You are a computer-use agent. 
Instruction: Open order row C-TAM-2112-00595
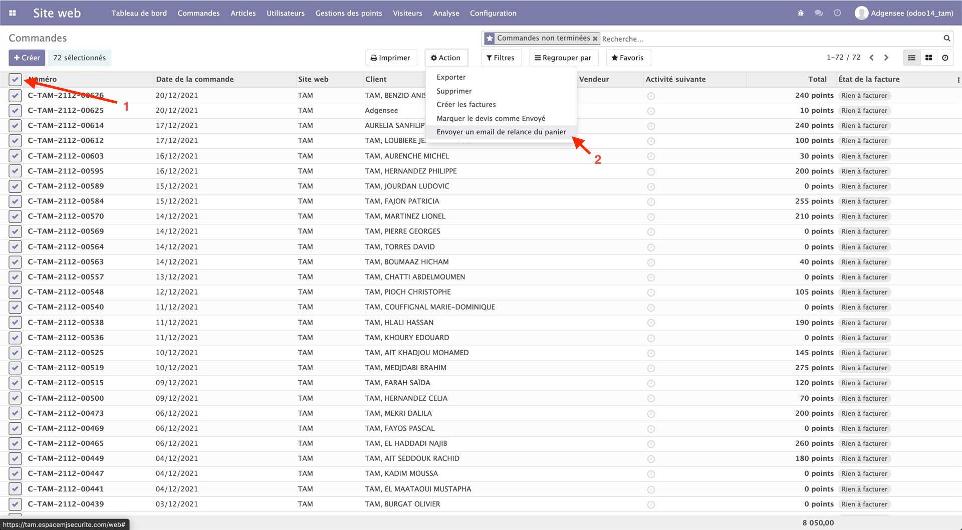click(x=481, y=171)
